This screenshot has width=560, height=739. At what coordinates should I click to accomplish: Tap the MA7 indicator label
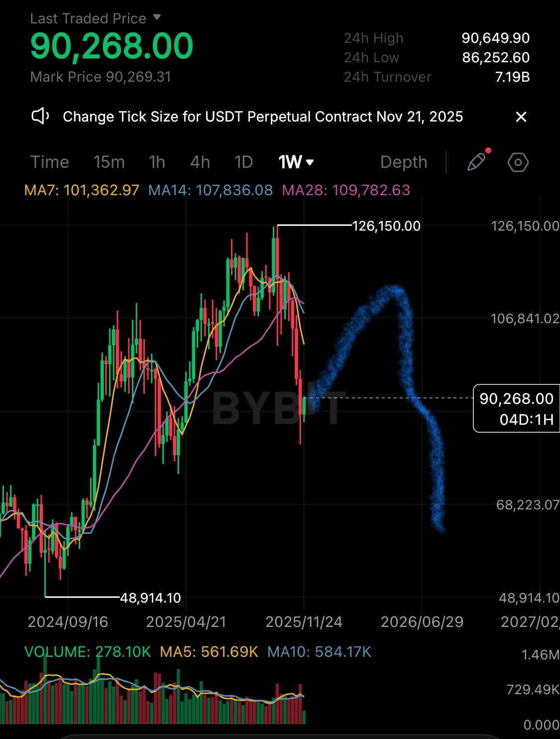[x=82, y=190]
